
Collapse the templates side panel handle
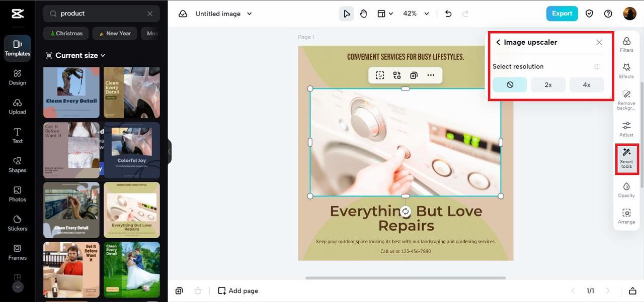170,151
